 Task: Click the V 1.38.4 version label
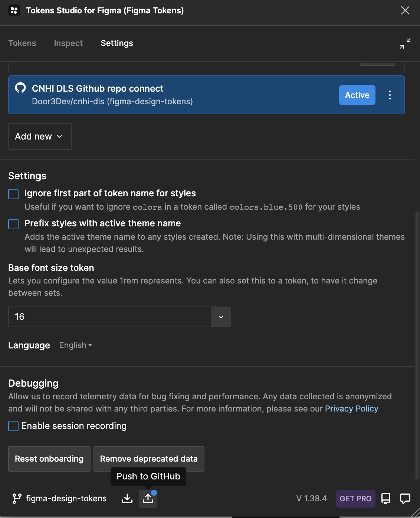(x=312, y=498)
